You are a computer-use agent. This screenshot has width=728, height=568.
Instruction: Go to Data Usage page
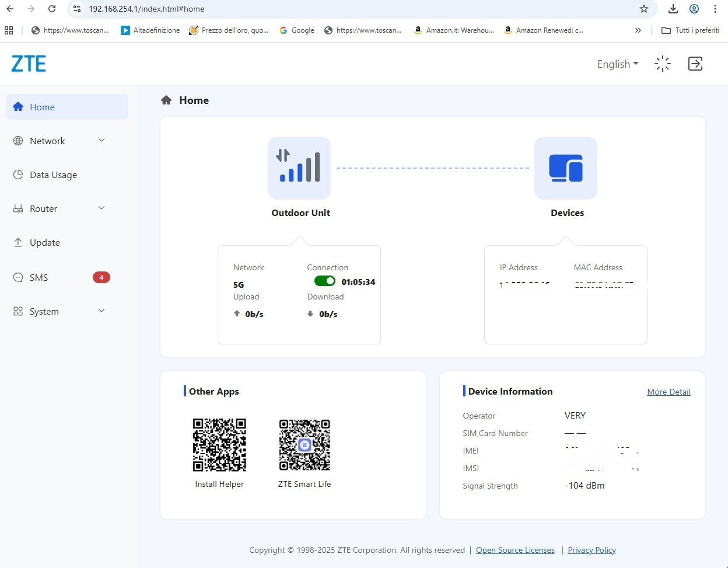tap(53, 175)
